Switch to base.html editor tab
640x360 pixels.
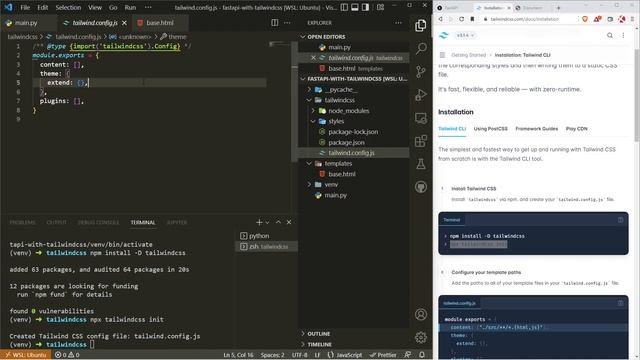(160, 23)
